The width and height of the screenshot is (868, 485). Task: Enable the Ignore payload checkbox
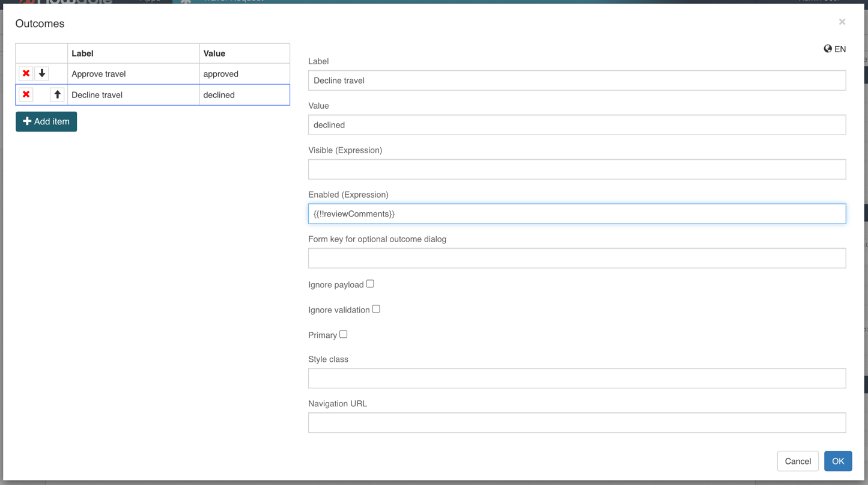[x=370, y=284]
